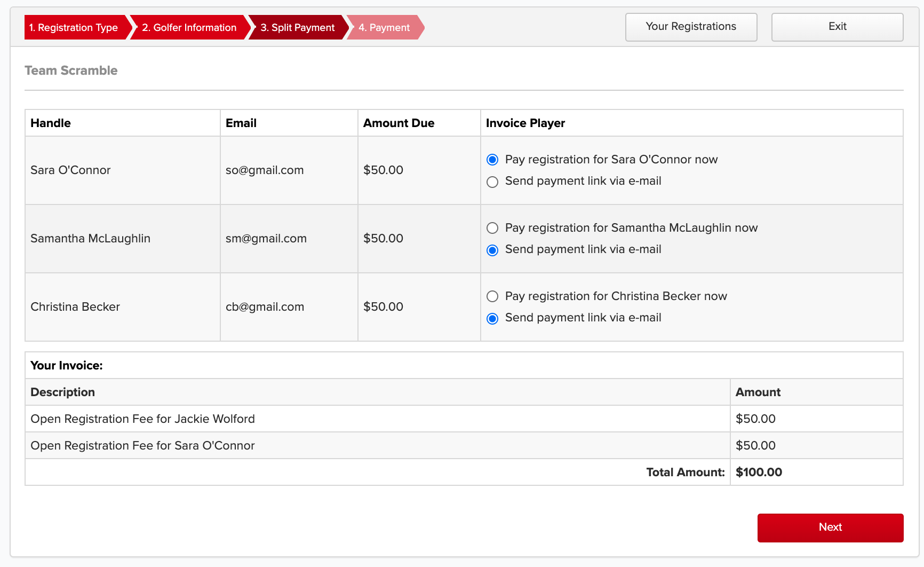
Task: Choose send payment link for Sara O'Connor
Action: tap(492, 182)
